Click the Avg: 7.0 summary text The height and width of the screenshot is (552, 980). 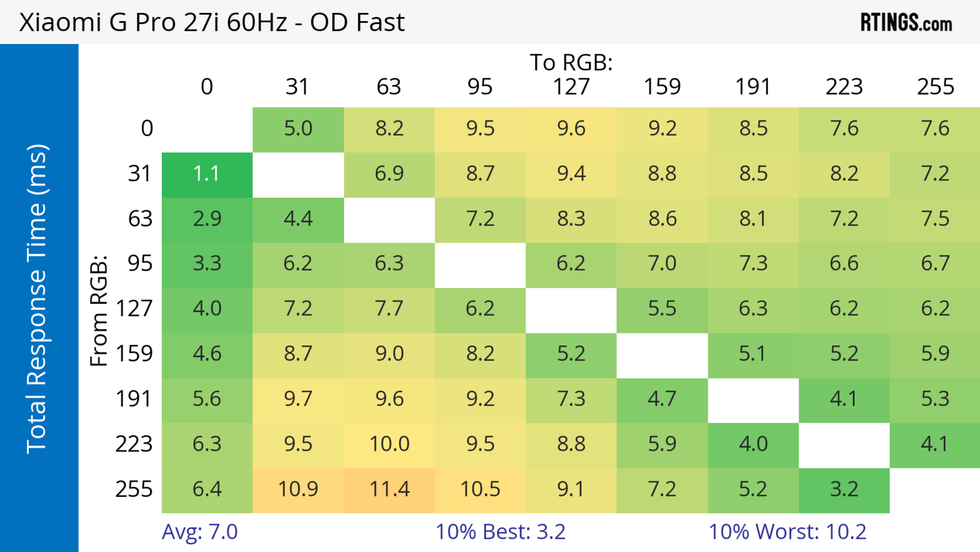click(200, 532)
